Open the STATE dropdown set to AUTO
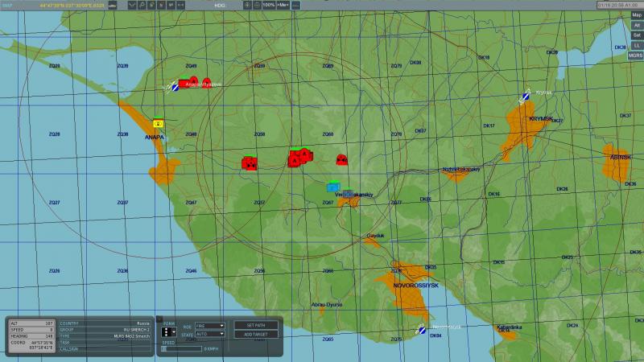 coord(210,334)
